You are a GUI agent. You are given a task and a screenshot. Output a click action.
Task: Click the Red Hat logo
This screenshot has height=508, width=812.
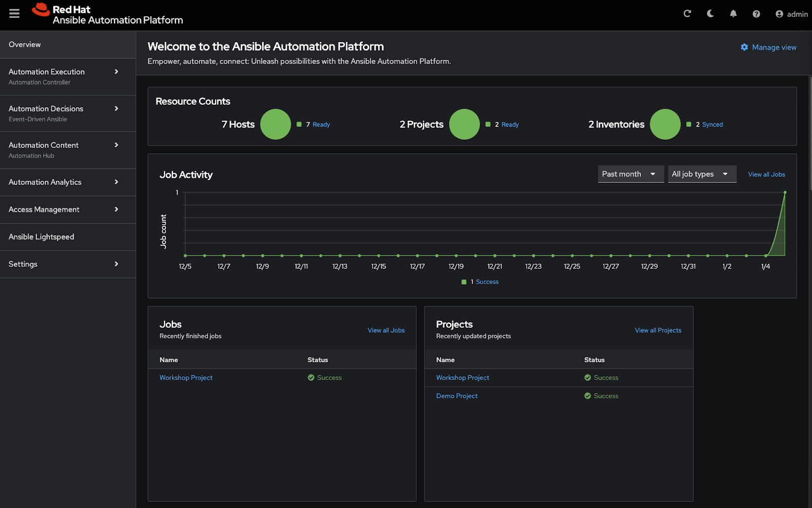[107, 14]
